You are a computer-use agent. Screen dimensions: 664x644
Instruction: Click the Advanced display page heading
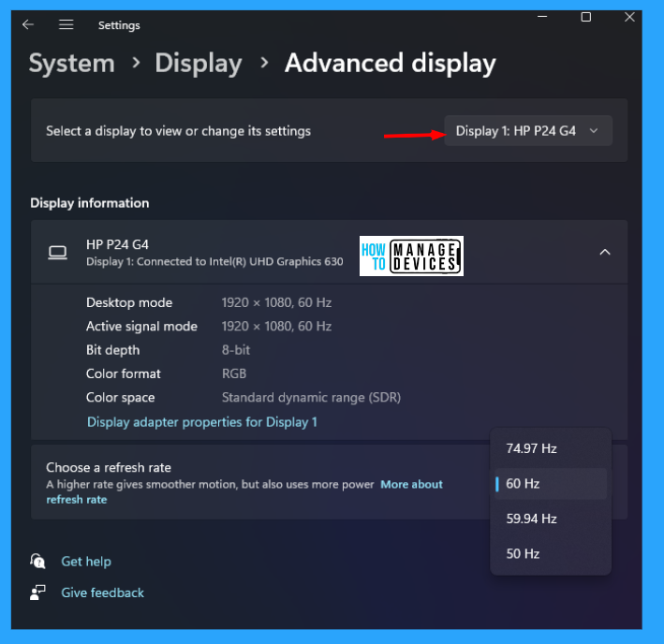390,64
